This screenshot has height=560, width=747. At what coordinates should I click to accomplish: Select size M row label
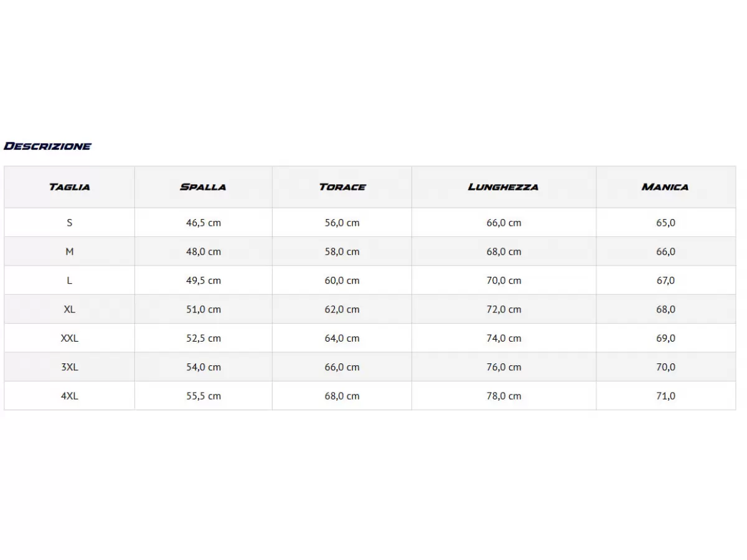click(70, 251)
